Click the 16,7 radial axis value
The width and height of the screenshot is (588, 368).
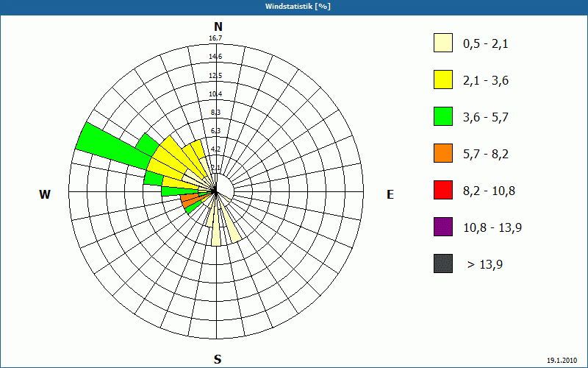pyautogui.click(x=215, y=38)
